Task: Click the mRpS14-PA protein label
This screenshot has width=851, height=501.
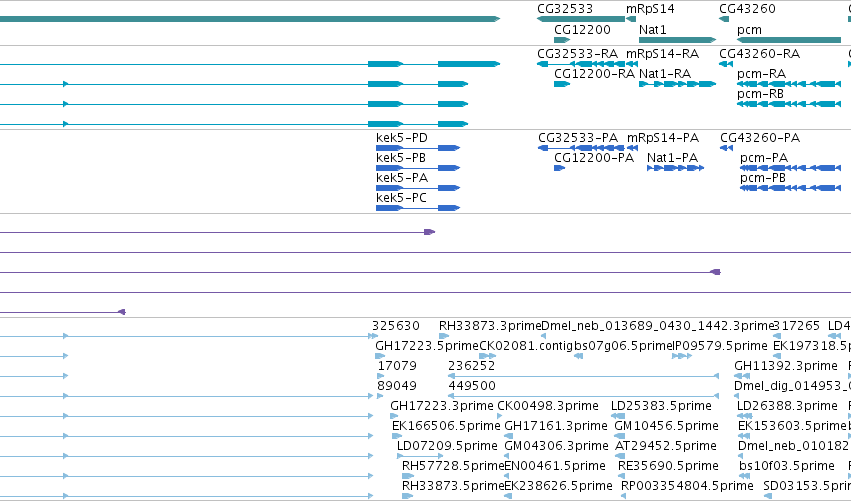Action: tap(663, 138)
